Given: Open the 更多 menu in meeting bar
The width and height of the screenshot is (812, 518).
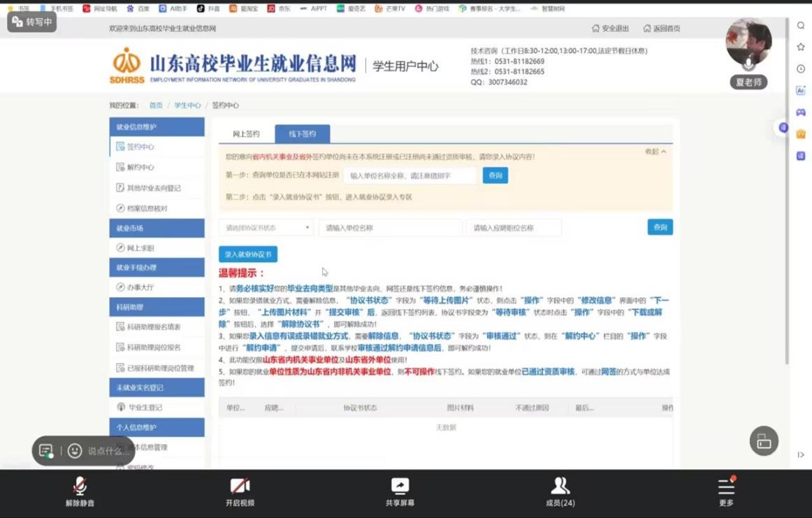Looking at the screenshot, I should coord(726,491).
